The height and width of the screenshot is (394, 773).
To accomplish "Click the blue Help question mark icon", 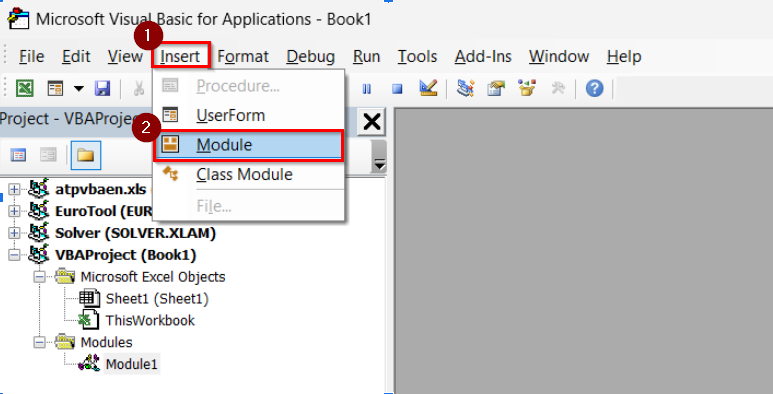I will click(595, 89).
